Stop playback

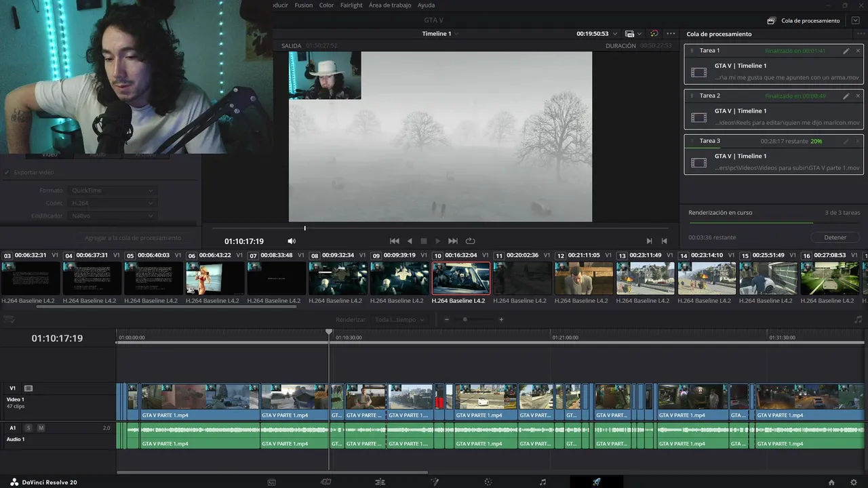424,241
